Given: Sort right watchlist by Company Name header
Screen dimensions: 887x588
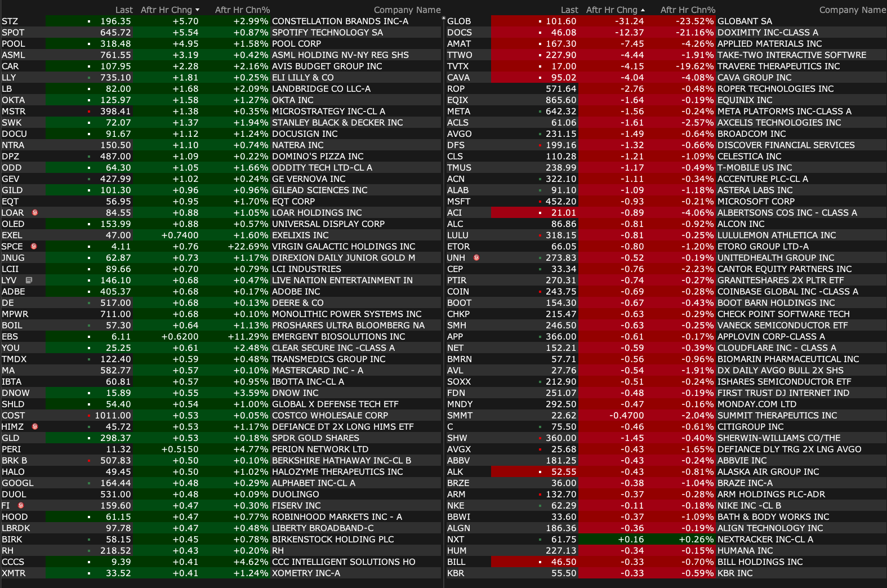Looking at the screenshot, I should click(x=852, y=10).
